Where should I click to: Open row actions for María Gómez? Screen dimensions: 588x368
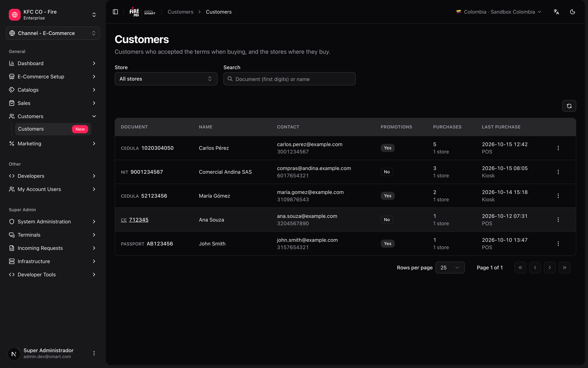coord(558,196)
